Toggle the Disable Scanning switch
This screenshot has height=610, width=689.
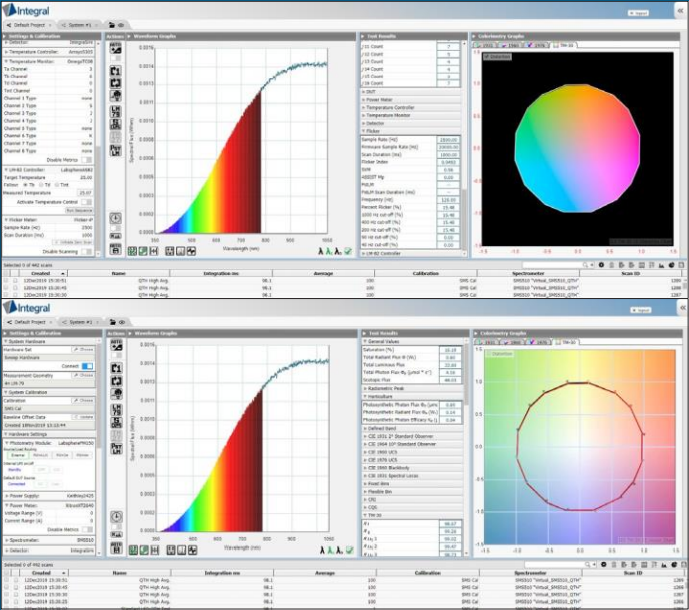[x=87, y=251]
